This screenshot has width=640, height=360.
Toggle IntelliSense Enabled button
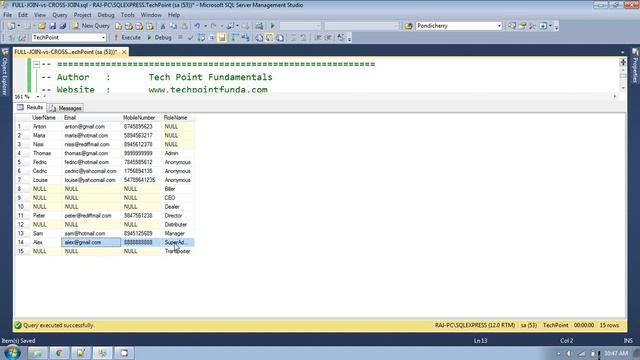point(222,38)
